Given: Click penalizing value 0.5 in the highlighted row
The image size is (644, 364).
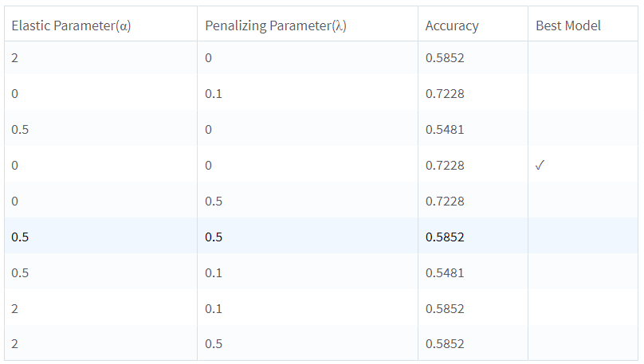Looking at the screenshot, I should click(214, 237).
